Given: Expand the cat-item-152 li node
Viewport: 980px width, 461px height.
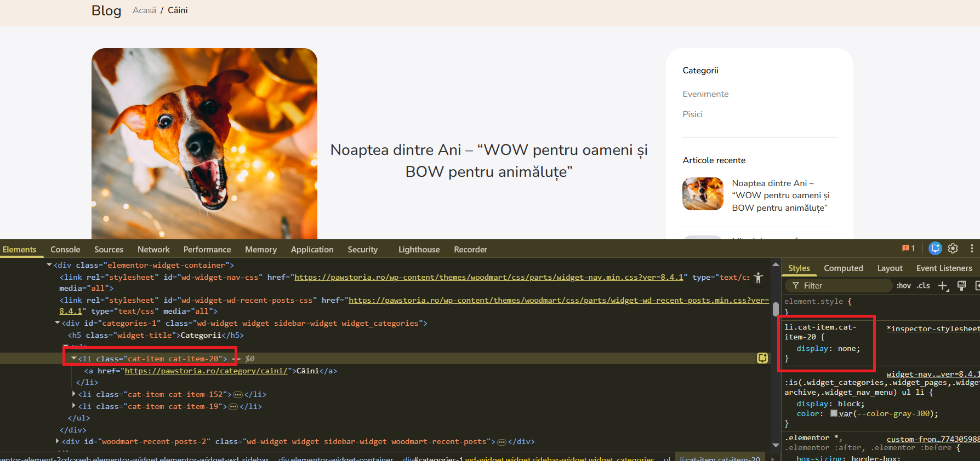Looking at the screenshot, I should click(74, 394).
